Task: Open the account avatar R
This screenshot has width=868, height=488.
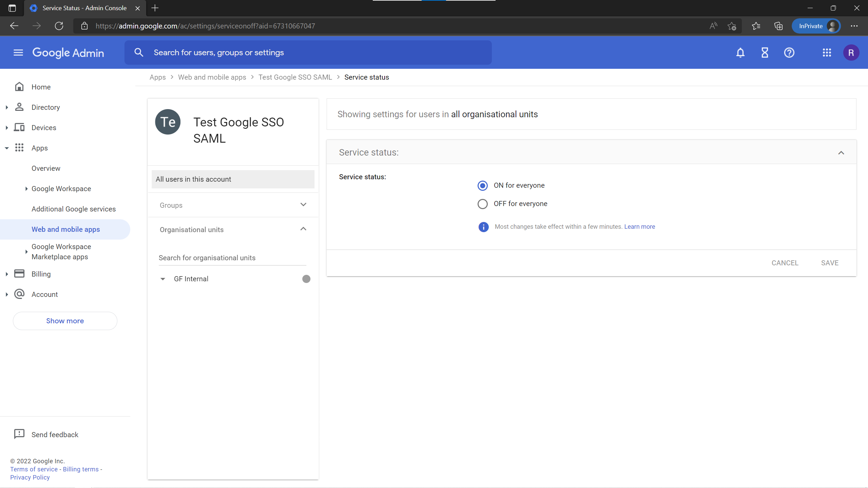Action: coord(851,53)
